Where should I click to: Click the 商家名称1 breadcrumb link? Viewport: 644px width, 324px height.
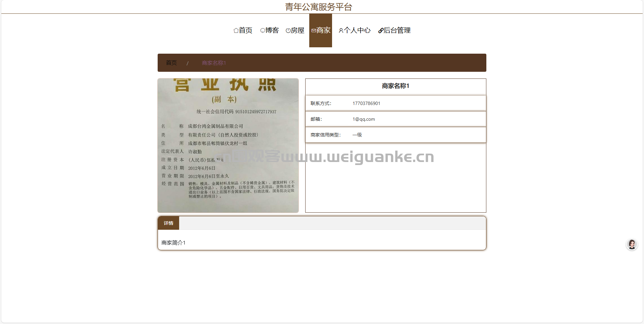[214, 63]
